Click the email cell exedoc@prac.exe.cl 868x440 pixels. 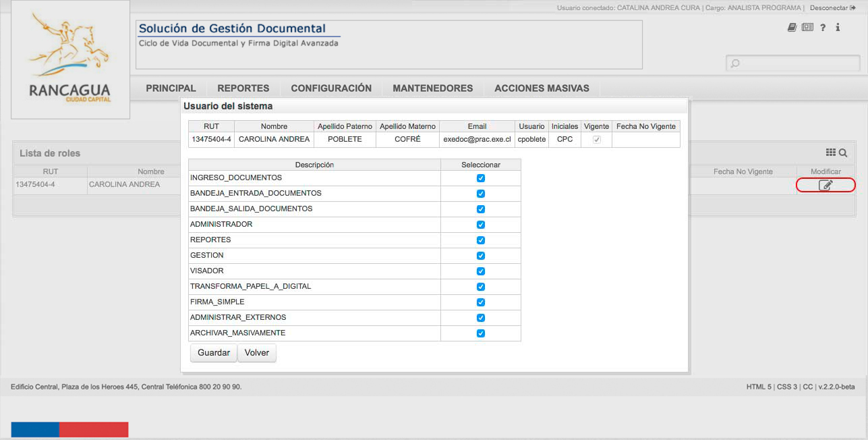click(477, 140)
